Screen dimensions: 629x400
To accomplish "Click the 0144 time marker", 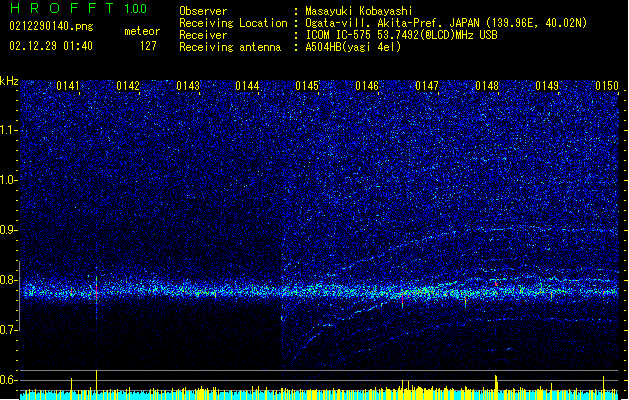I will [x=247, y=86].
